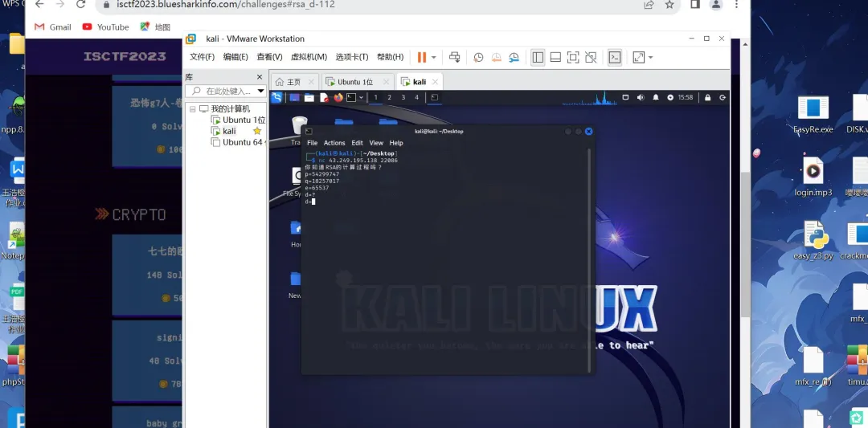Select Ubuntu 1位 in the library tree
Screen dimensions: 868x428
click(x=237, y=120)
